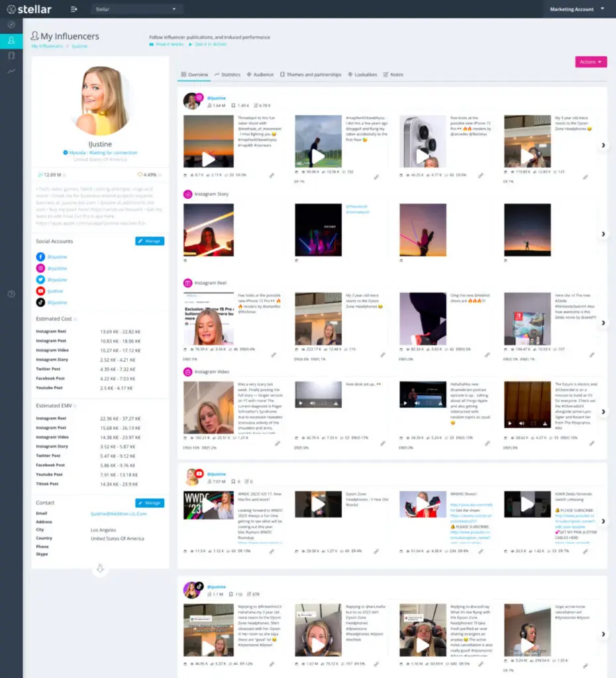Switch to the Statistics tab
The width and height of the screenshot is (616, 678).
[227, 75]
